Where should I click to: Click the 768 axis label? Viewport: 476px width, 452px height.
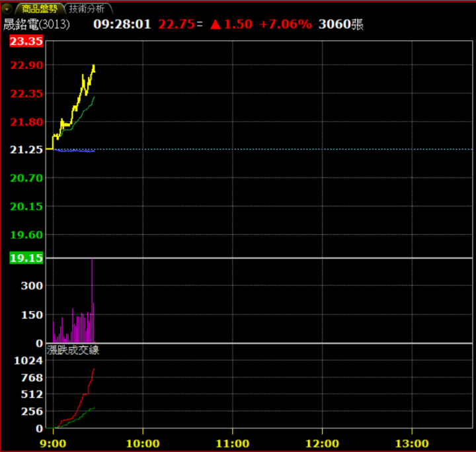tap(32, 377)
